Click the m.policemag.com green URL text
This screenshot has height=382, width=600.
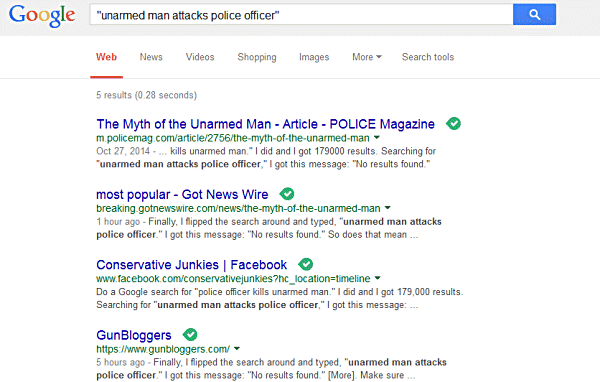[x=233, y=138]
